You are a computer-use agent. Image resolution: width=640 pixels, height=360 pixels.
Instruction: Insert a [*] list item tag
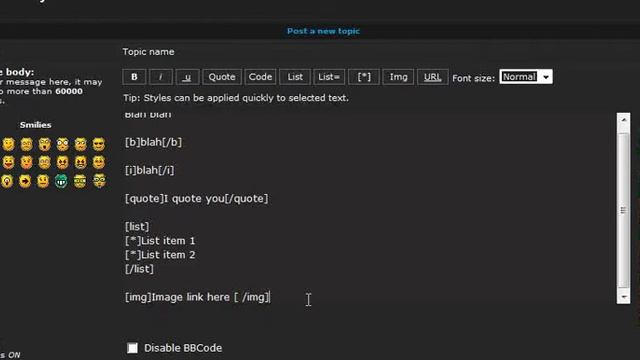[364, 77]
